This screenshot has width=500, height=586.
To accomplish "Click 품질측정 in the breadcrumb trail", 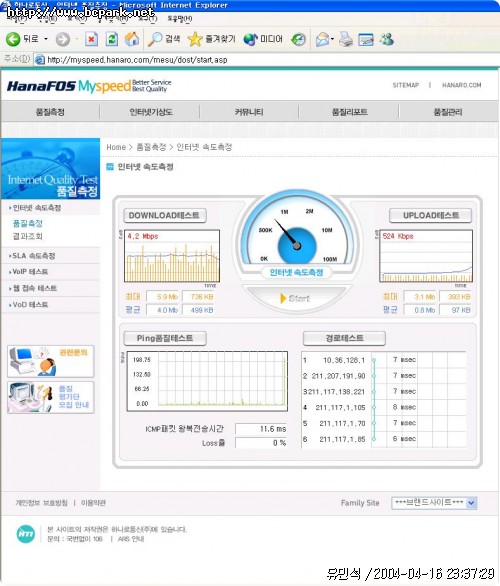I will [151, 147].
